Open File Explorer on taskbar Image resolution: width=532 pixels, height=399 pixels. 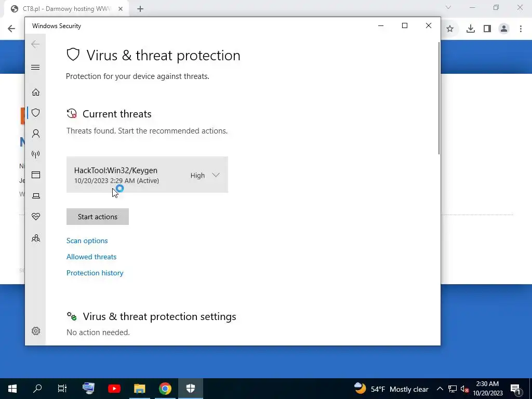pos(139,389)
